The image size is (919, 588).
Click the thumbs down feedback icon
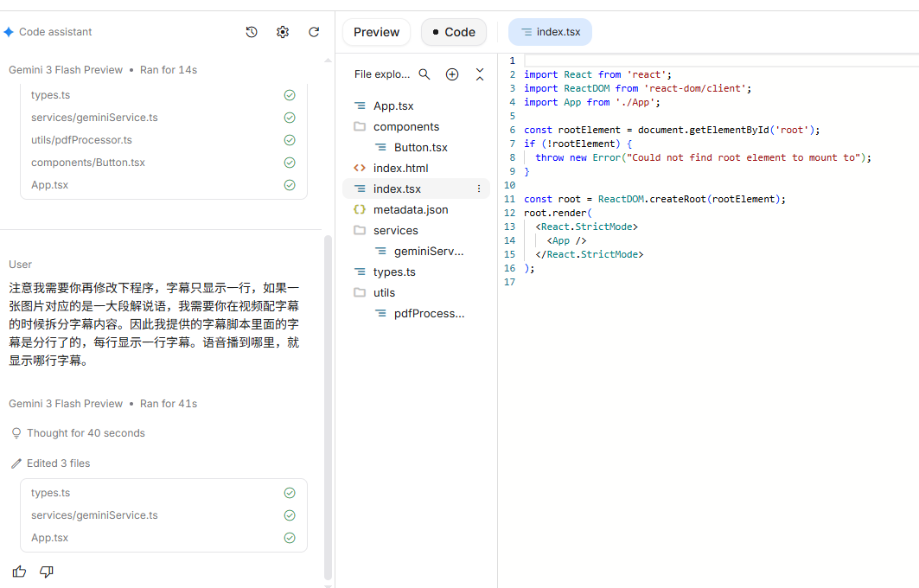47,572
